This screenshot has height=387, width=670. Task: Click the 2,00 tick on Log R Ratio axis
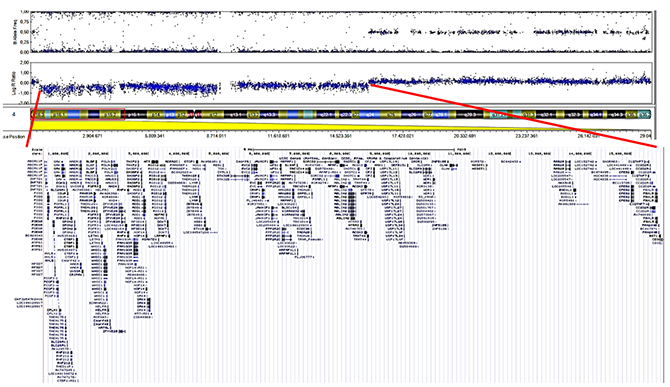24,63
